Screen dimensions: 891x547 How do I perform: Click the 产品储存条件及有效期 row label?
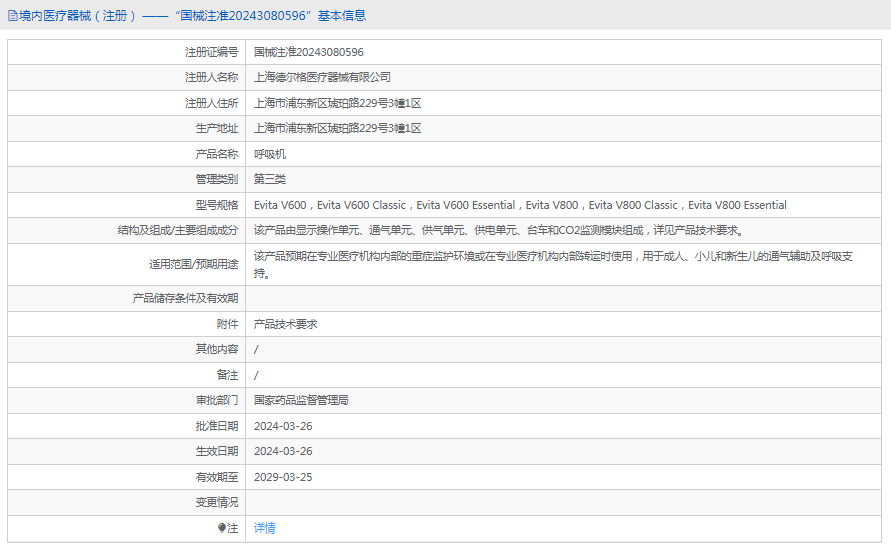point(185,298)
